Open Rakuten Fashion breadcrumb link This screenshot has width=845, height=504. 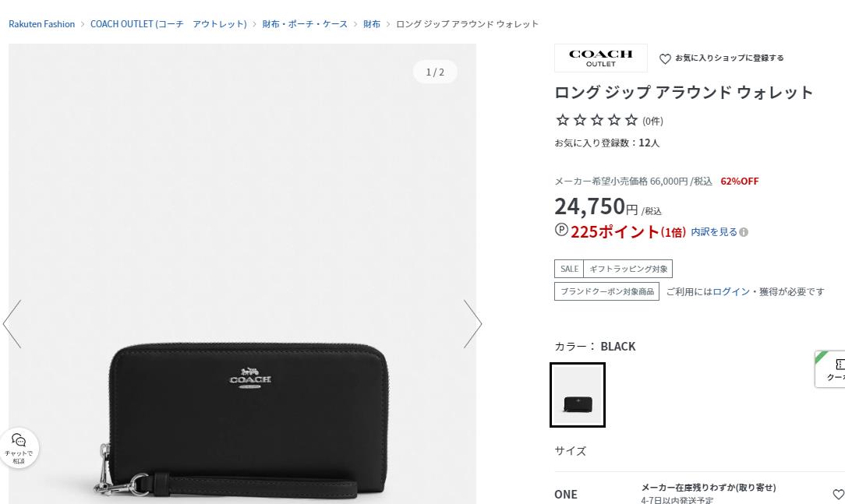tap(41, 24)
